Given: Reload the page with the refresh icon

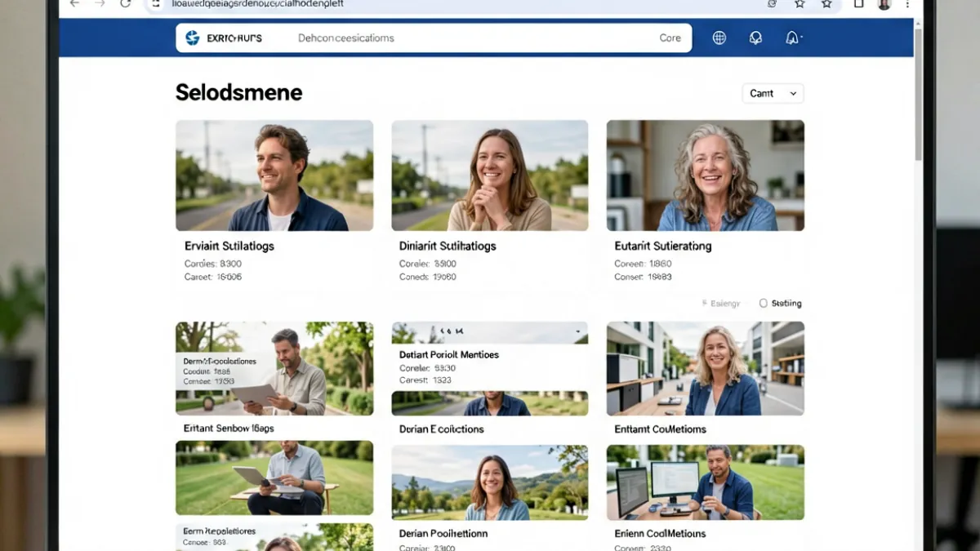Looking at the screenshot, I should click(125, 4).
